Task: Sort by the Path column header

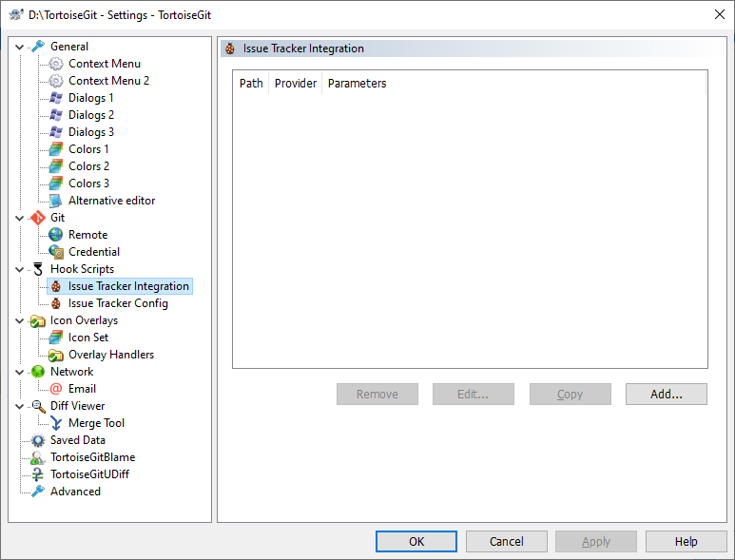Action: pos(251,84)
